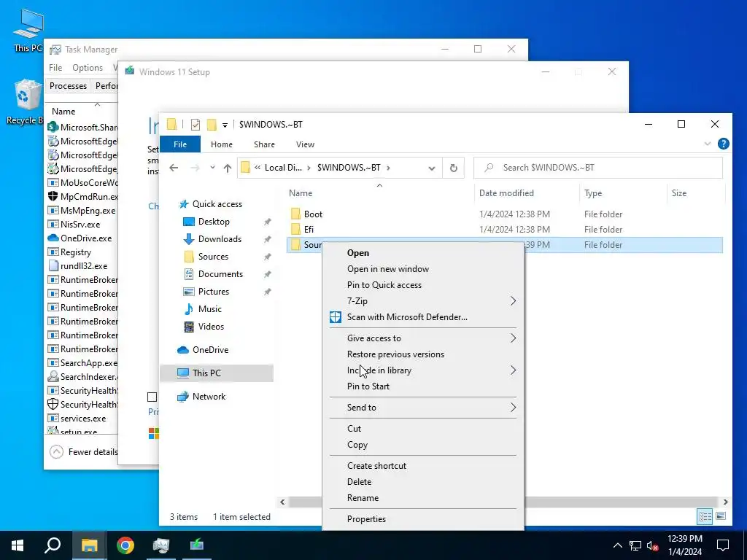
Task: Select This PC in navigation pane
Action: pyautogui.click(x=206, y=373)
